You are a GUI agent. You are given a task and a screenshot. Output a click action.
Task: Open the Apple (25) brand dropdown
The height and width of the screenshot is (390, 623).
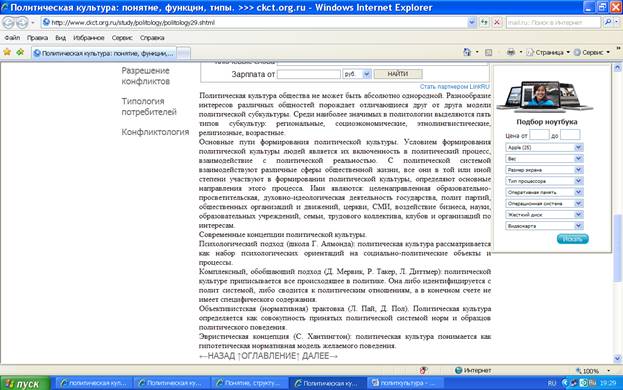tap(544, 147)
